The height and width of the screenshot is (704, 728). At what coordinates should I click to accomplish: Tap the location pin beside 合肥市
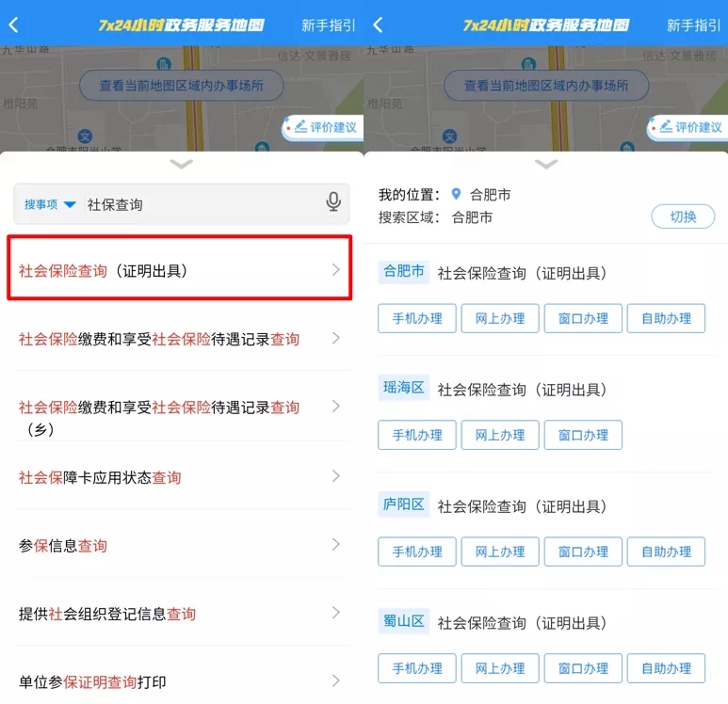click(x=456, y=194)
